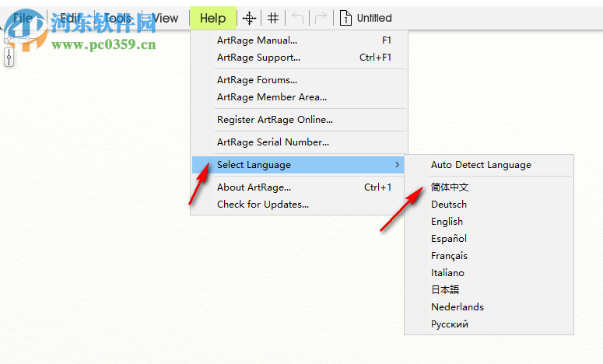Screen dimensions: 603x364
Task: Choose ArtRage Support menu entry
Action: coord(299,58)
